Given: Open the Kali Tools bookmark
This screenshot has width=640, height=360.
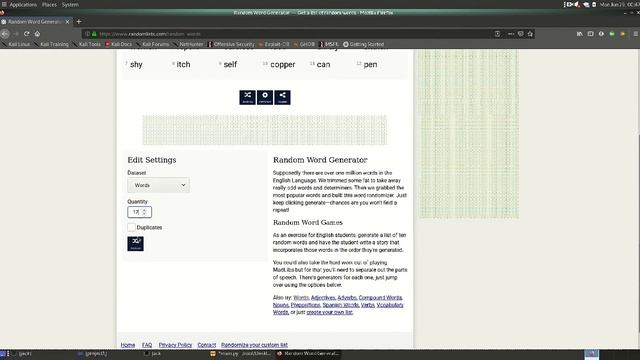Looking at the screenshot, I should (x=87, y=44).
